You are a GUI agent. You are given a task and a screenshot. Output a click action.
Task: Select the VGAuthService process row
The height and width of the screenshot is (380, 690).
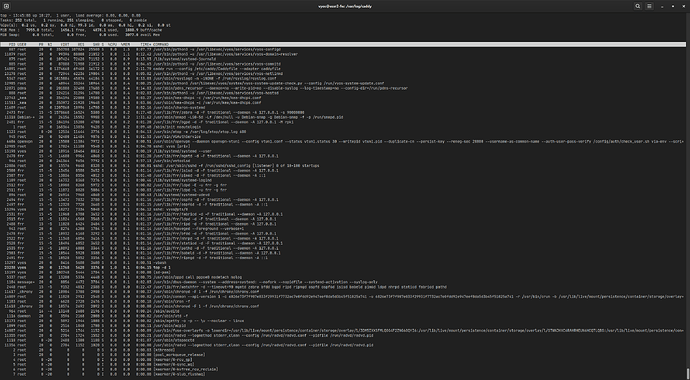tap(343, 136)
